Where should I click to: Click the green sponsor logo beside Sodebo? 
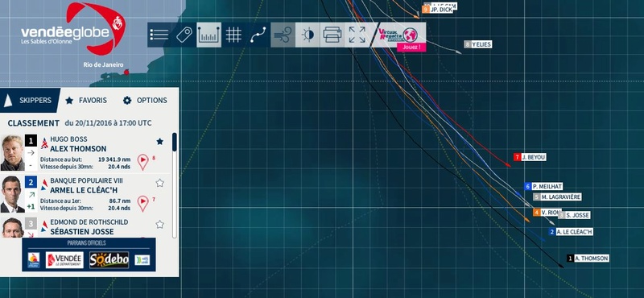[x=142, y=260]
